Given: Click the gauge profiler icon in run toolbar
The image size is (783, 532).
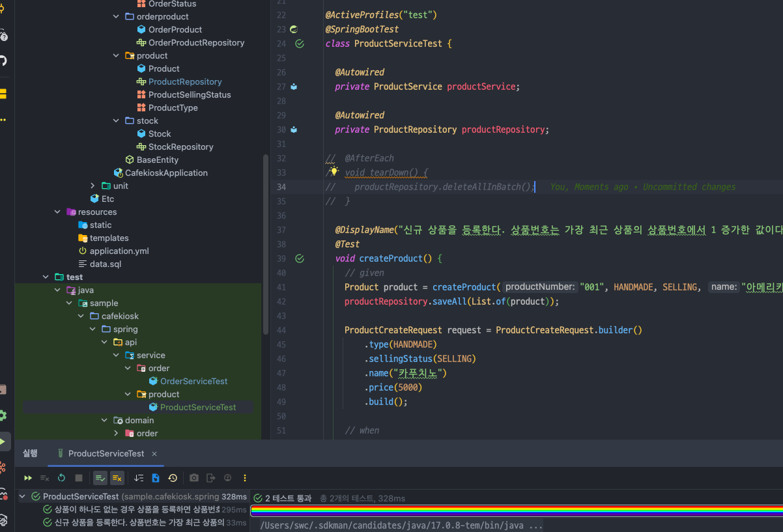Looking at the screenshot, I should [x=228, y=478].
